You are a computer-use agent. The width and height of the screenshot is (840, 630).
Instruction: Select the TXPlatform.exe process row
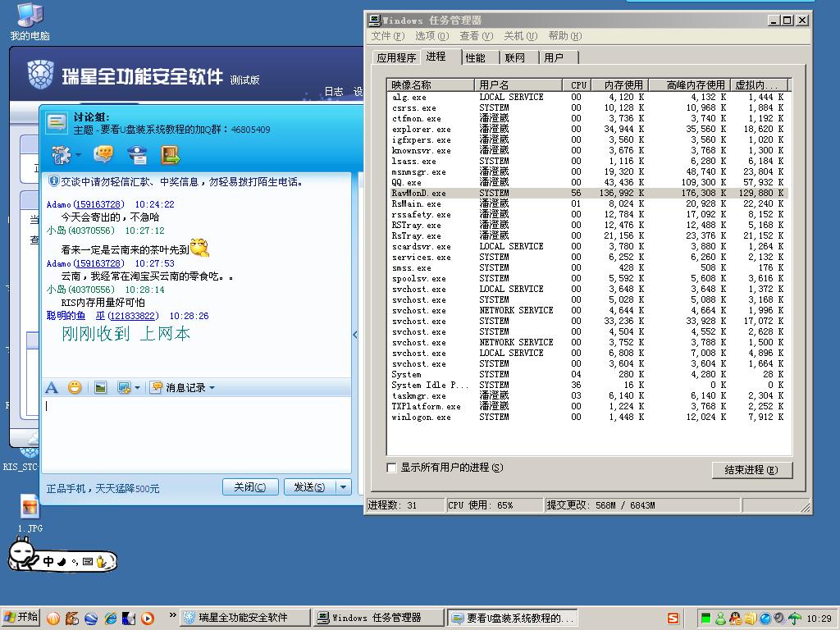[587, 406]
